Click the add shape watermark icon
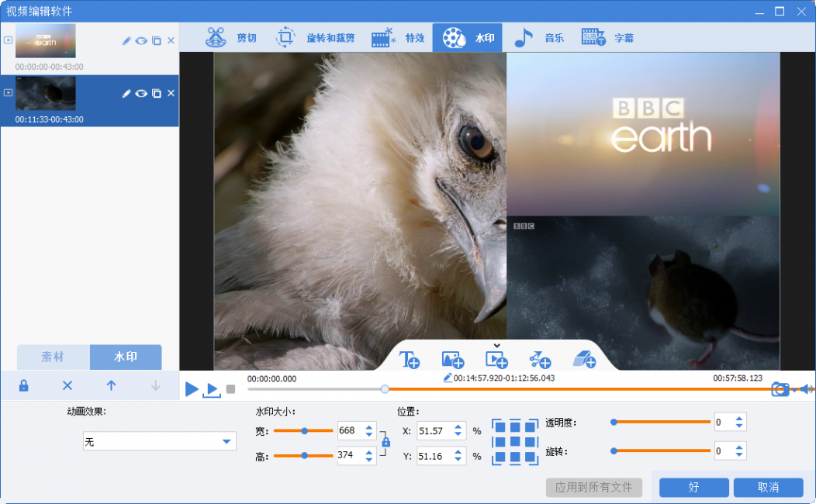816x504 pixels. 540,360
